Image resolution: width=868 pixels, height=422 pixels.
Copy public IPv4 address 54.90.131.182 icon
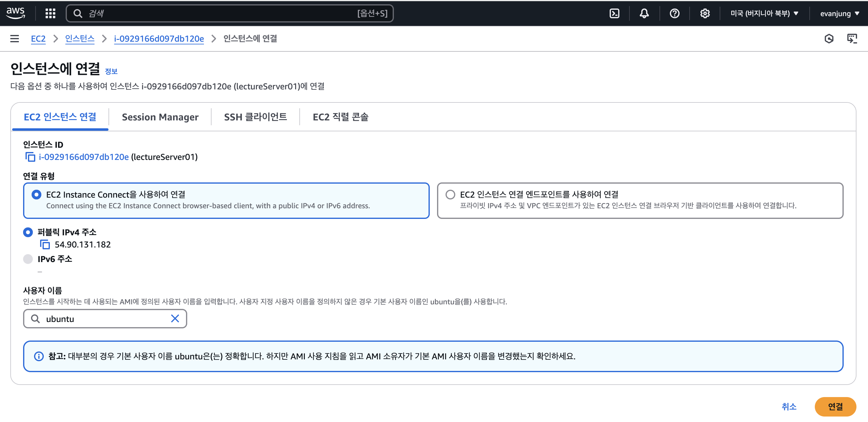45,244
